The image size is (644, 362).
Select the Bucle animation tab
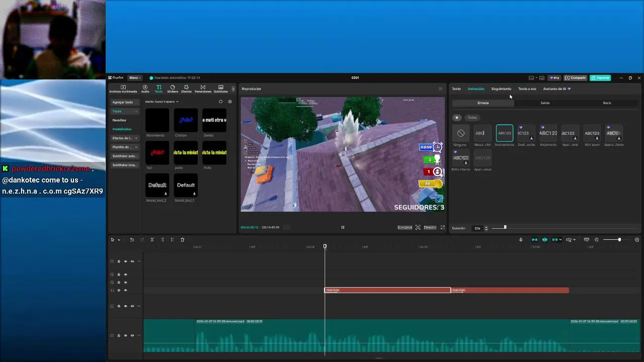[607, 103]
